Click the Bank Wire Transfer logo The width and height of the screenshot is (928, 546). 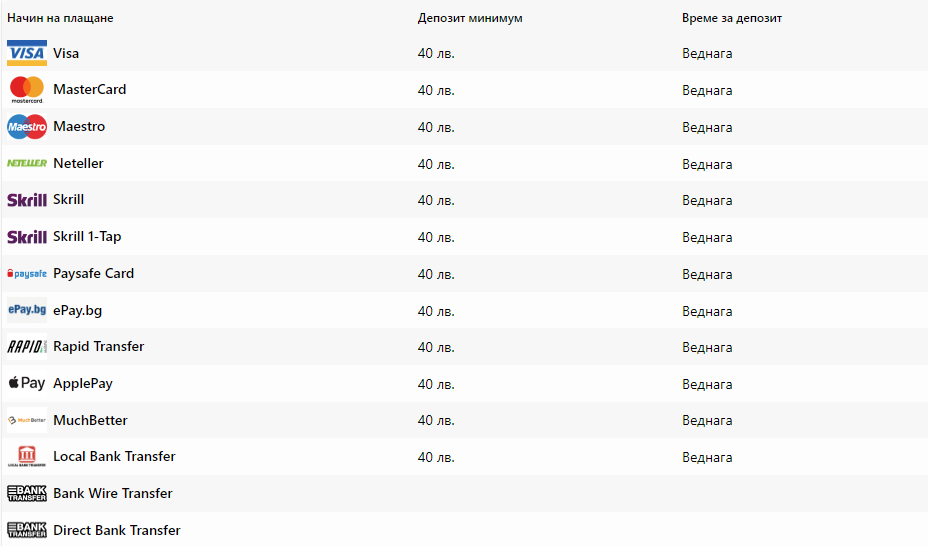coord(27,493)
